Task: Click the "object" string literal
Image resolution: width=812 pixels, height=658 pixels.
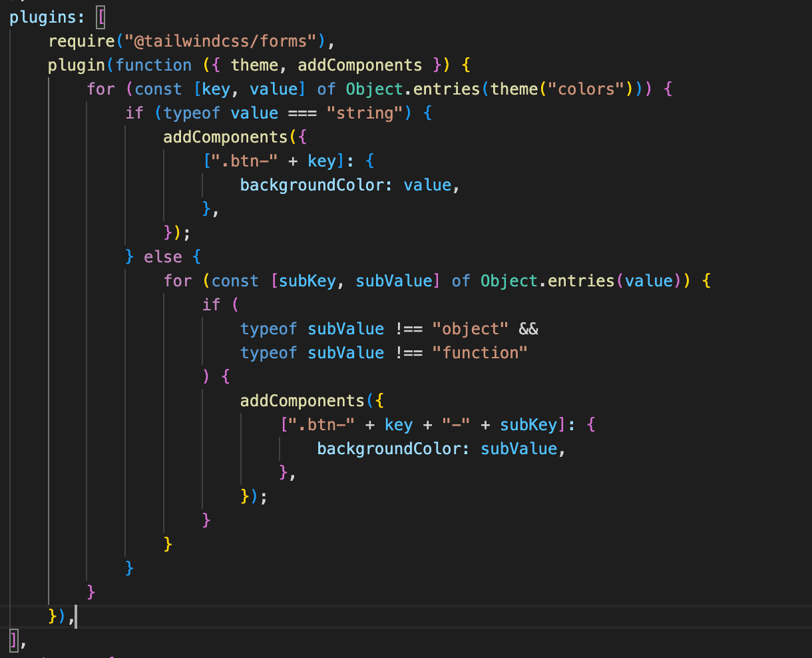Action: tap(470, 329)
